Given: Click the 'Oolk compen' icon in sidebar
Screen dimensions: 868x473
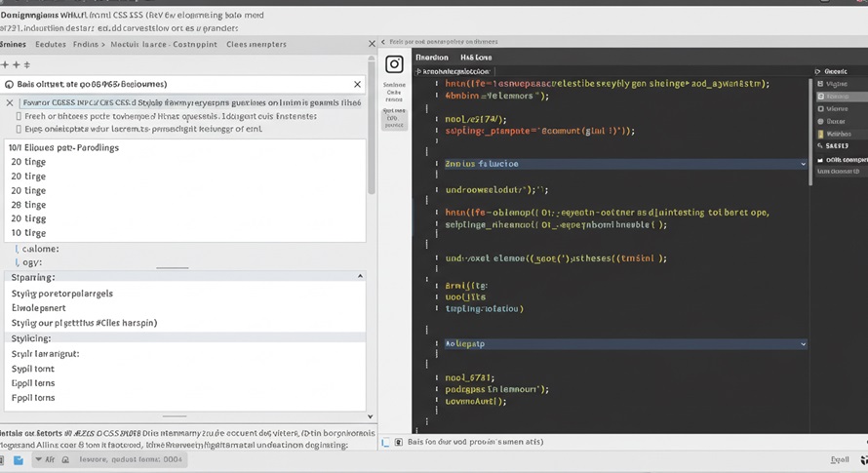Looking at the screenshot, I should click(x=820, y=160).
